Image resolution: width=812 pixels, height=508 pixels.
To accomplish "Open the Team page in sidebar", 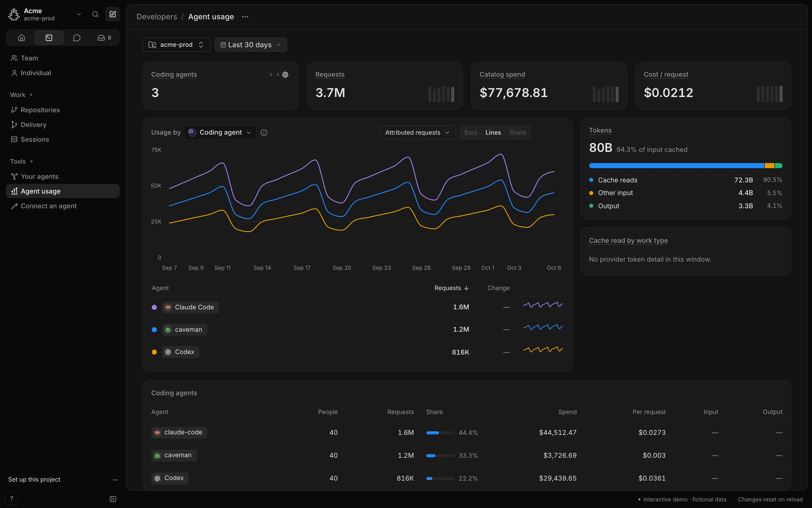I will pos(63,58).
